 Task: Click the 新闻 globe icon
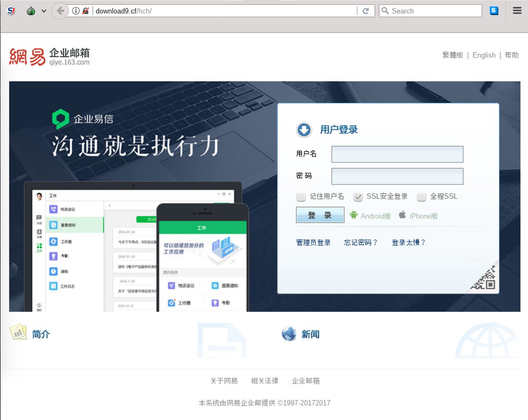click(289, 334)
